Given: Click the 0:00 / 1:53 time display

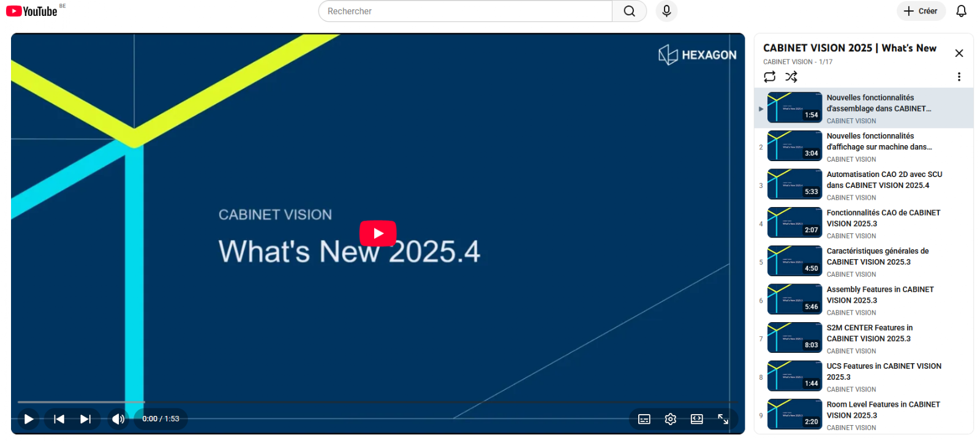Looking at the screenshot, I should (160, 419).
